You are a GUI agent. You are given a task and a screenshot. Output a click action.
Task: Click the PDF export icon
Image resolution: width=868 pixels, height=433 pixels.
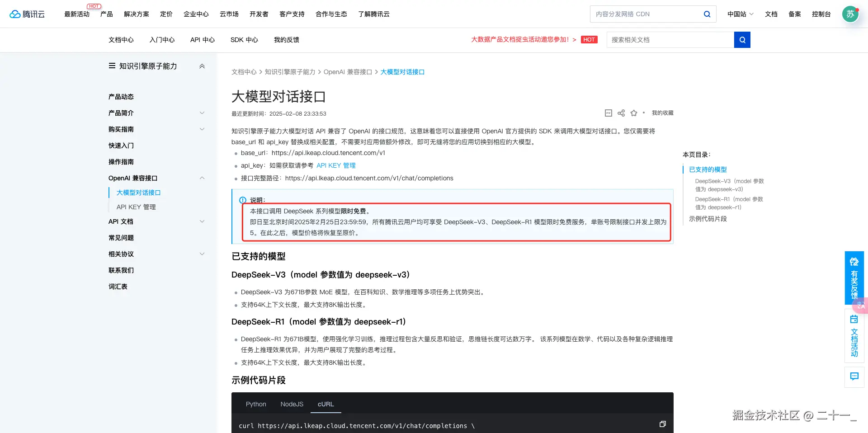coord(609,113)
